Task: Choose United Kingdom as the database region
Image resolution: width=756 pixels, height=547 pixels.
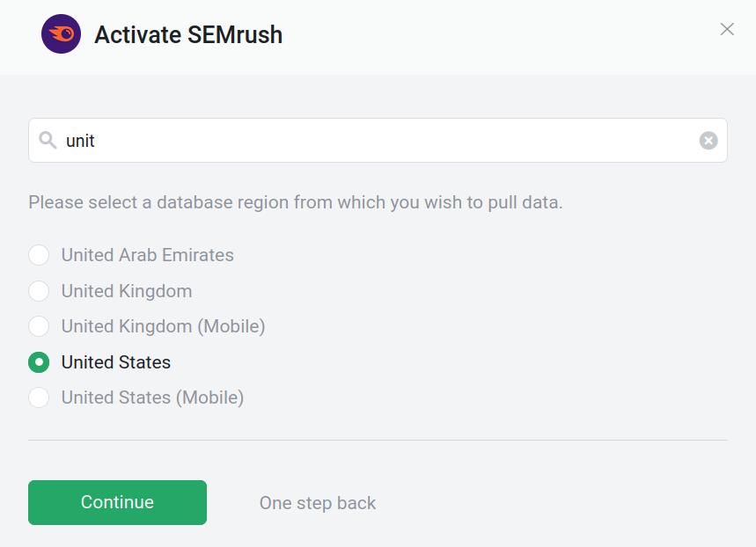Action: (x=39, y=290)
